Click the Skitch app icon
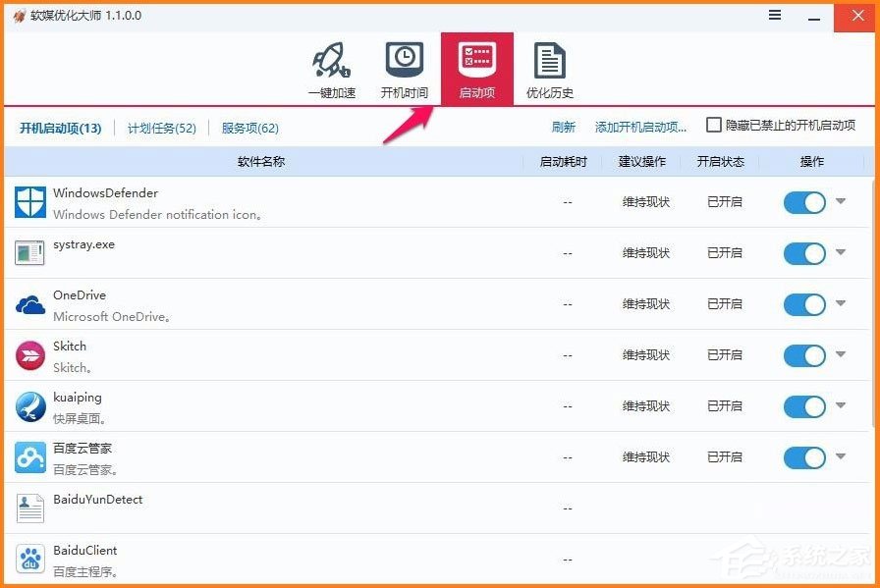Screen dimensions: 880x588 29,355
